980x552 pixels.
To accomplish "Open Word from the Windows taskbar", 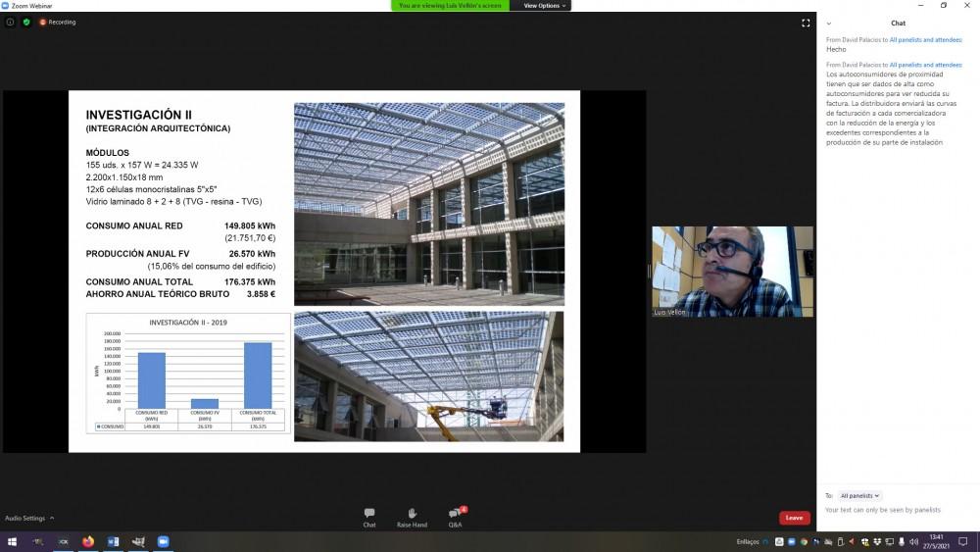I will [113, 541].
